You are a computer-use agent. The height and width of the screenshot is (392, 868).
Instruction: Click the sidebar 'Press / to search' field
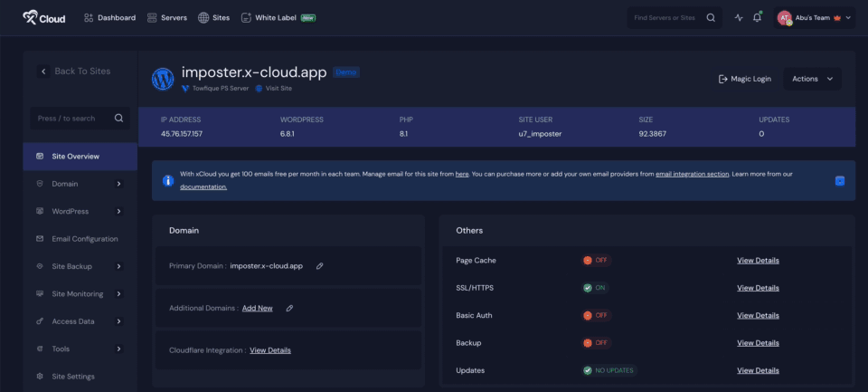point(72,118)
